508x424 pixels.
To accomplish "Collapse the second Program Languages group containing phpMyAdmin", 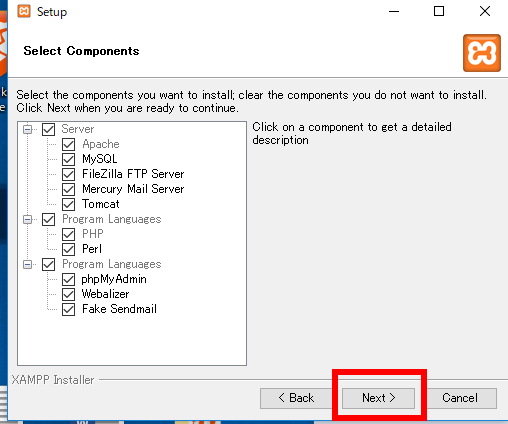I will [x=28, y=264].
